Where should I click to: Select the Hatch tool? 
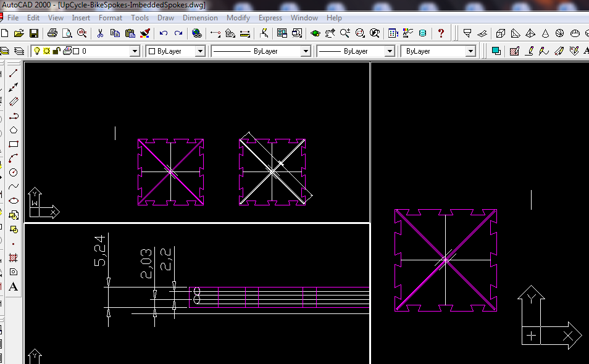pos(13,258)
